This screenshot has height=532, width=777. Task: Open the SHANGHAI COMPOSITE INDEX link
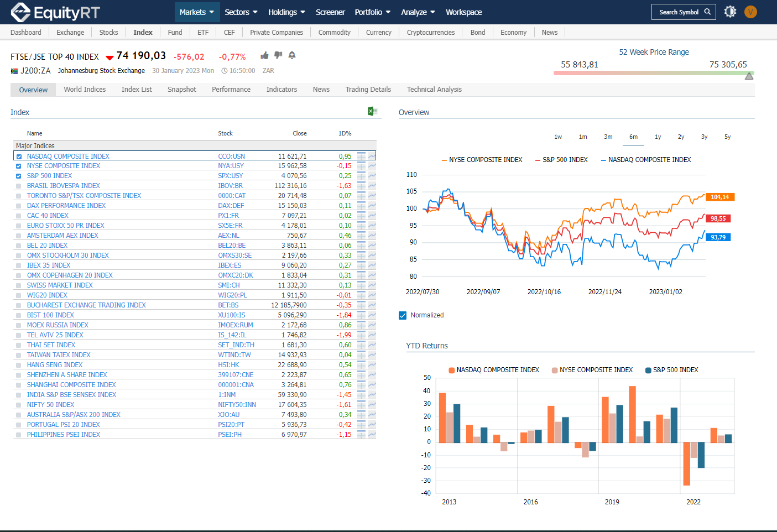click(71, 385)
